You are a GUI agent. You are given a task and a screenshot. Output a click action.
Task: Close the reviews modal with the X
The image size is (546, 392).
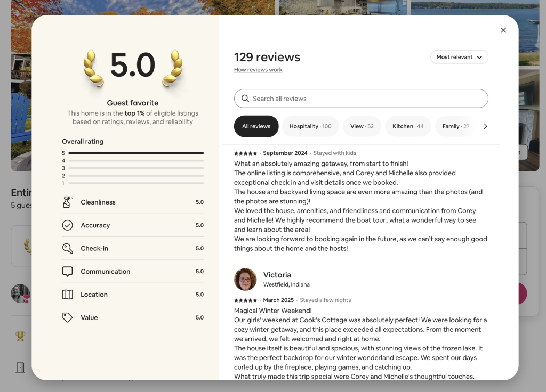503,30
